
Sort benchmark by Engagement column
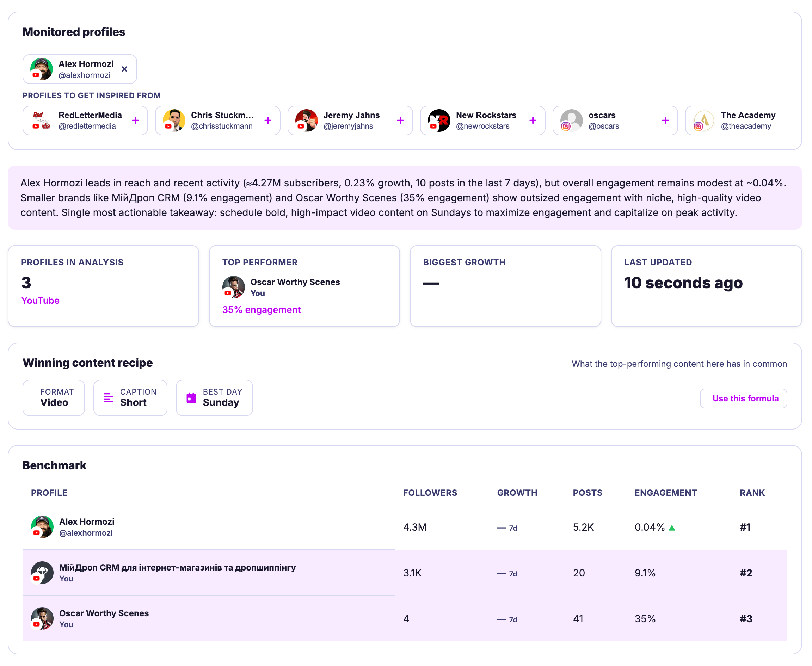coord(665,493)
